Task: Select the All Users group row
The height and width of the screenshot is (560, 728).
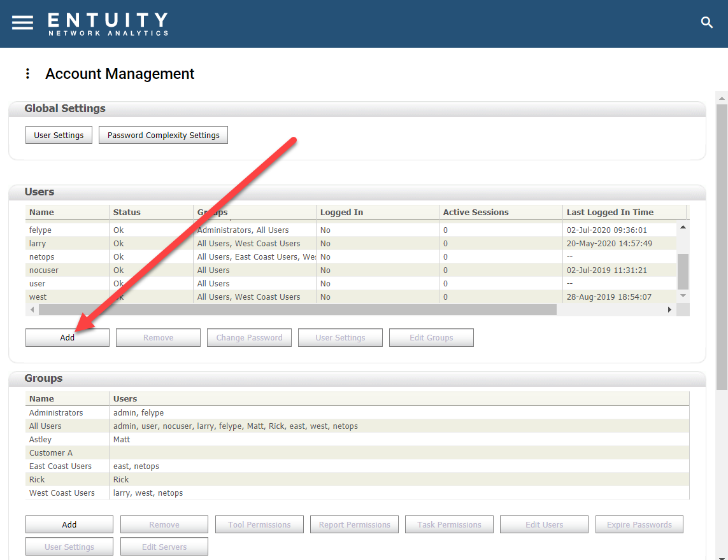Action: [x=357, y=426]
